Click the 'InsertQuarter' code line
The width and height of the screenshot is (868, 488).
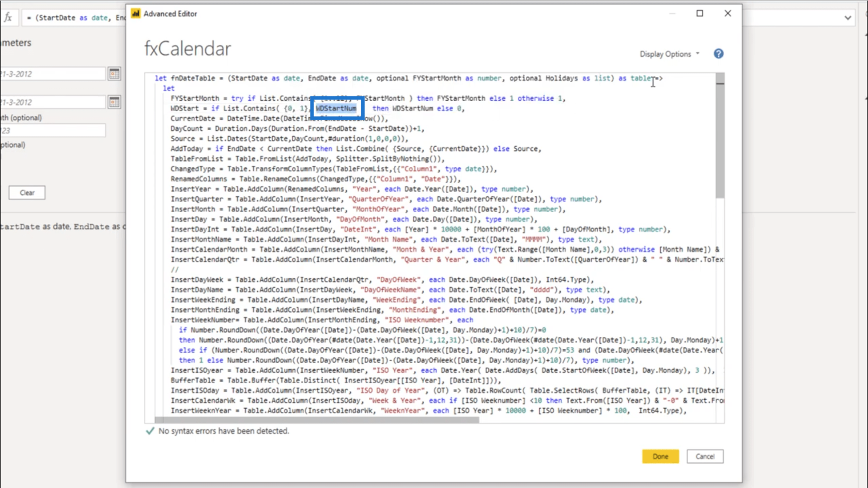click(386, 199)
